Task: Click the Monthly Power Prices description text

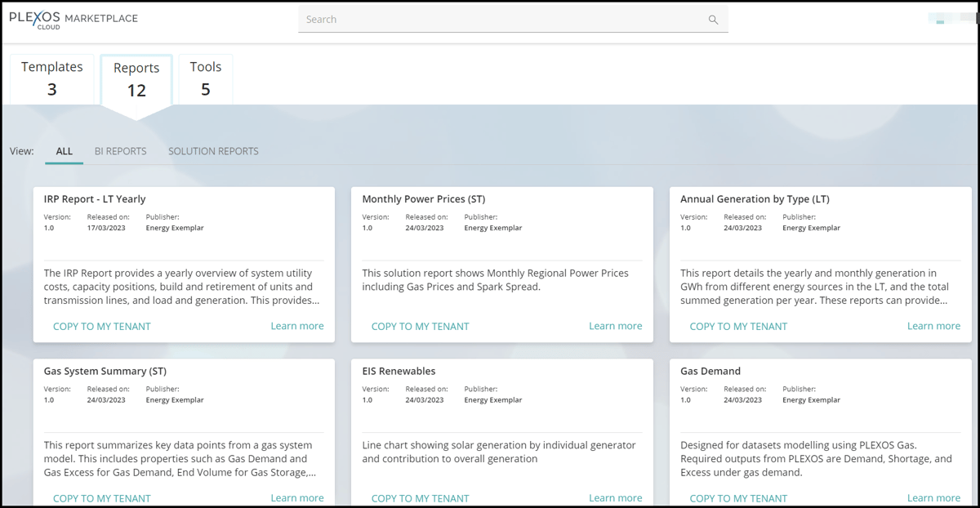Action: [496, 280]
